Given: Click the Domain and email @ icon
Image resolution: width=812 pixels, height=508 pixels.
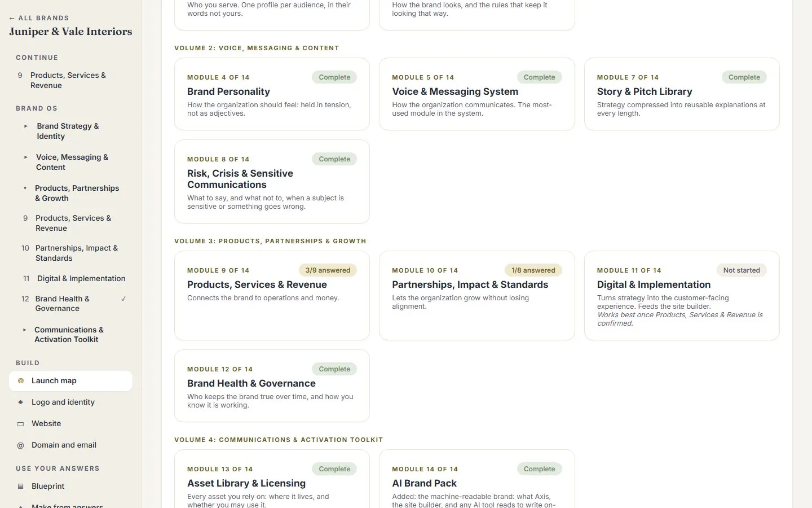Looking at the screenshot, I should click(x=21, y=445).
